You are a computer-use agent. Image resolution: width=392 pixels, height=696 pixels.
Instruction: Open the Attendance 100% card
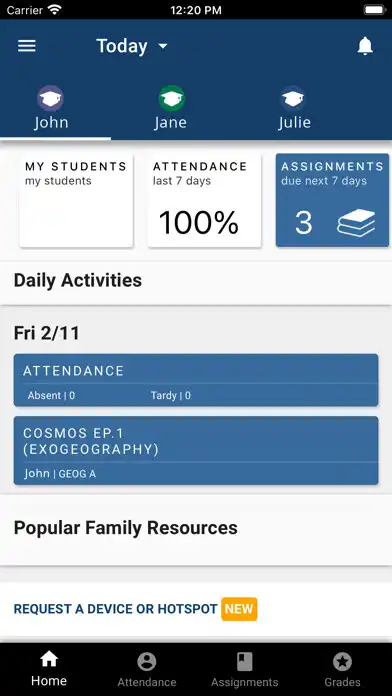point(204,200)
